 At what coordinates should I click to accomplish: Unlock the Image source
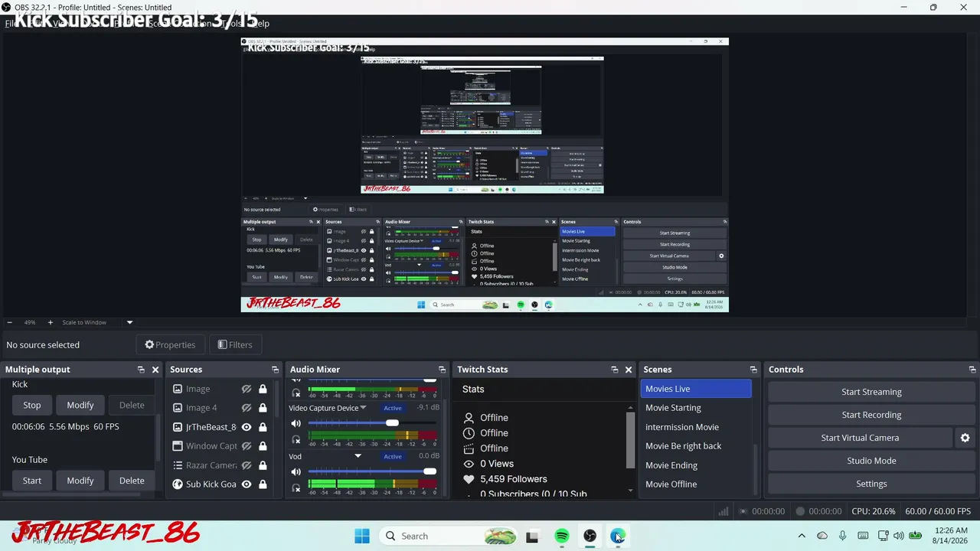(x=263, y=389)
